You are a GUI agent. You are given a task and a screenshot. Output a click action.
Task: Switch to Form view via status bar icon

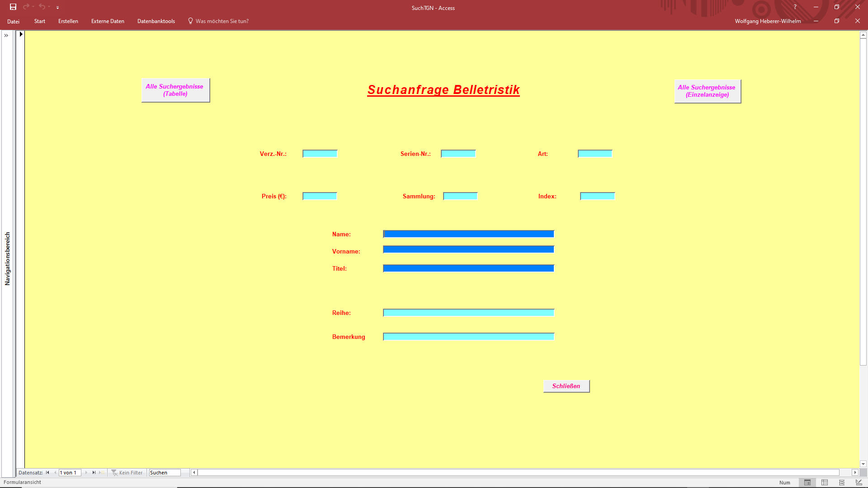(807, 483)
